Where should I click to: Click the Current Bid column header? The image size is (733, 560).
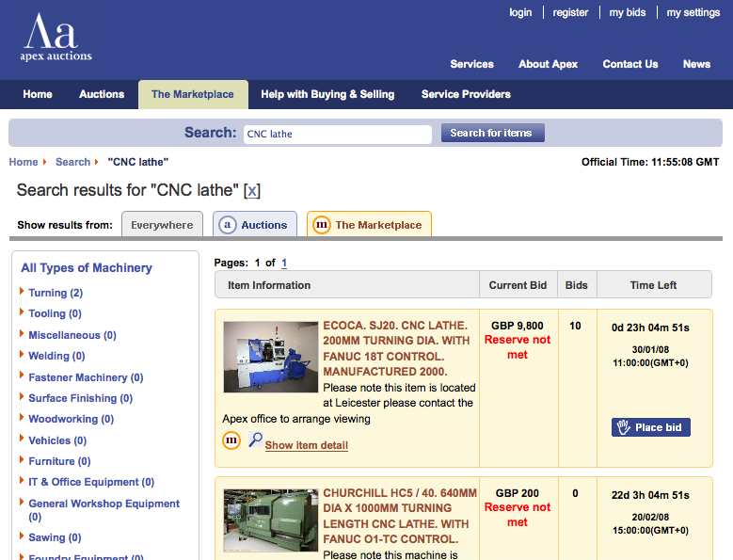click(x=518, y=285)
